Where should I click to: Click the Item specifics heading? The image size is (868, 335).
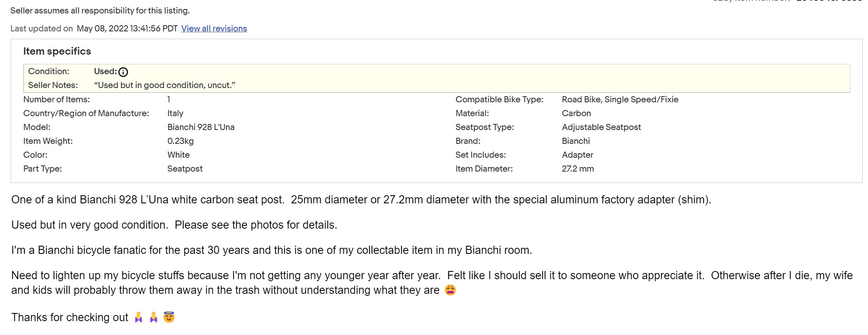click(x=57, y=51)
